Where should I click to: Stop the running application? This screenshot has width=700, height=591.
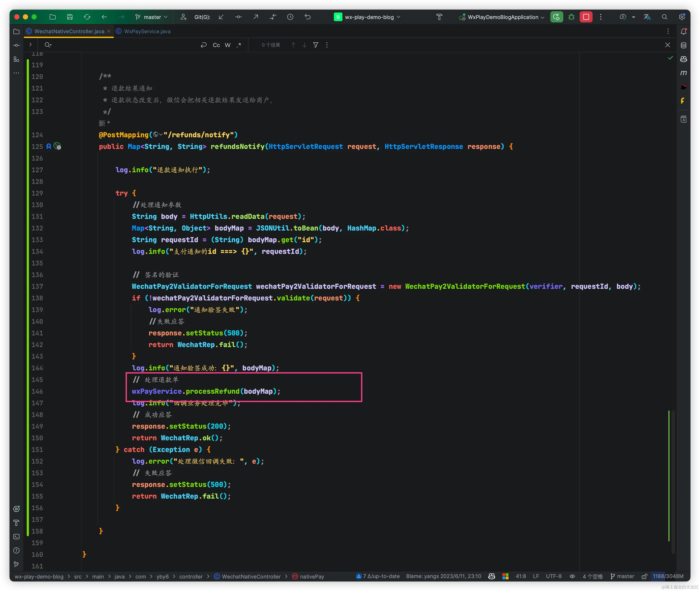click(x=586, y=17)
